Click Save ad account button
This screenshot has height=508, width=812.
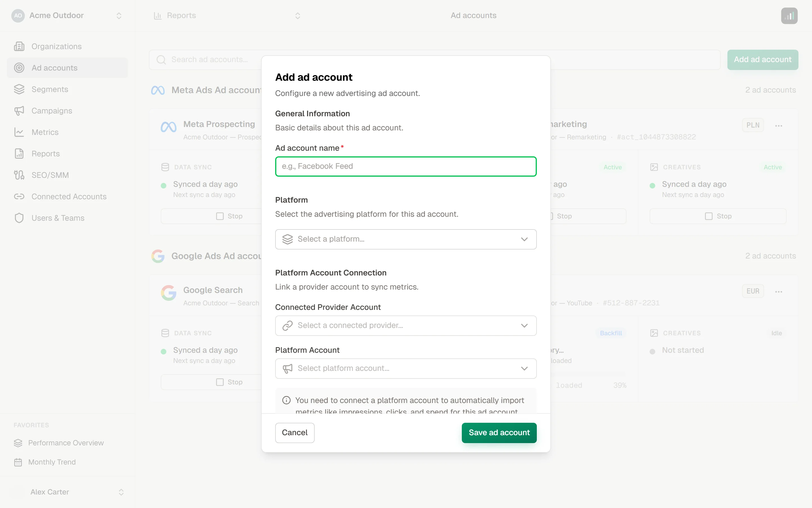coord(499,433)
